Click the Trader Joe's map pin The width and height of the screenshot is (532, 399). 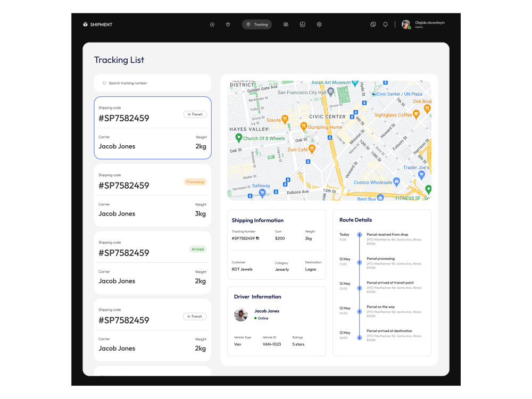(x=421, y=175)
